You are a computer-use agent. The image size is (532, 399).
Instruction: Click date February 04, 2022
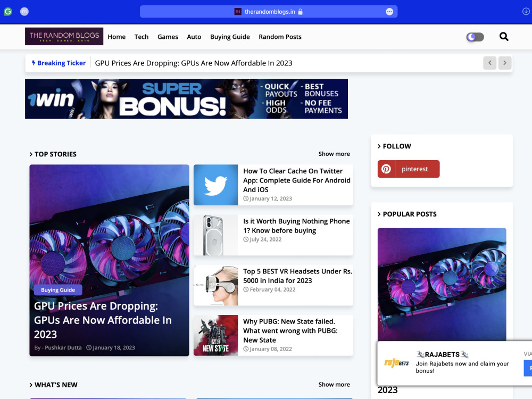[x=272, y=289]
